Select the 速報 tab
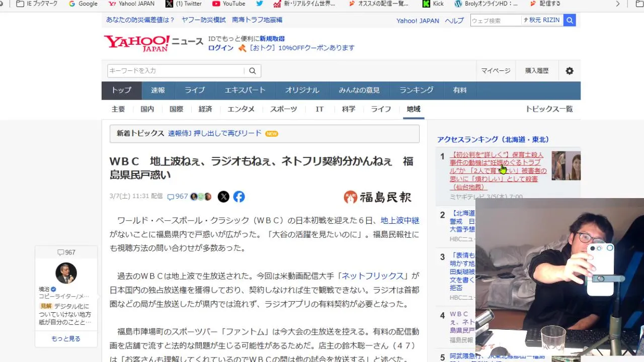644x362 pixels. click(x=158, y=90)
